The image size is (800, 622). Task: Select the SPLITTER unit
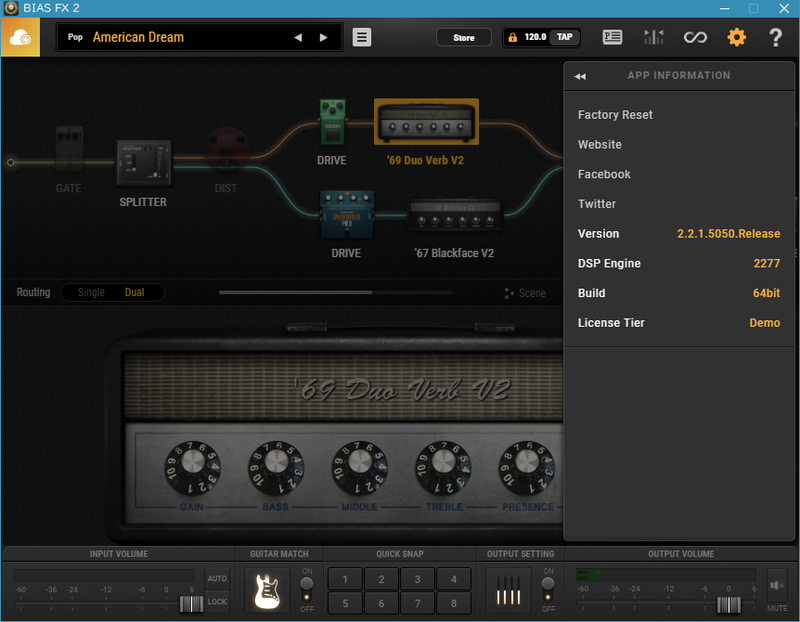pos(143,162)
